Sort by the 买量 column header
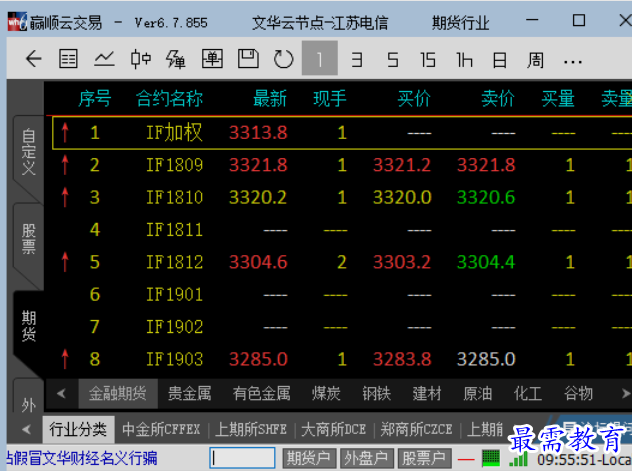The width and height of the screenshot is (632, 471). point(558,99)
